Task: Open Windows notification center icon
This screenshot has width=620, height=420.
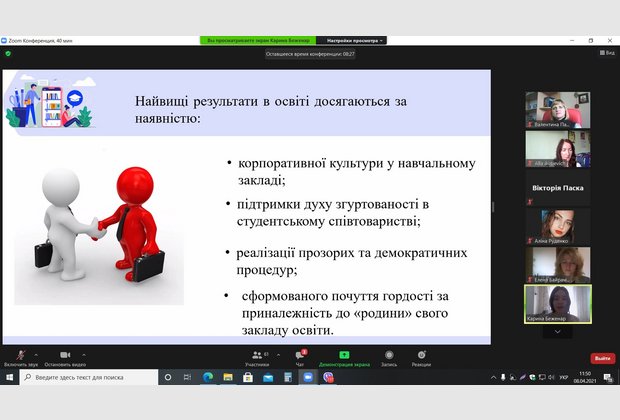Action: [608, 378]
